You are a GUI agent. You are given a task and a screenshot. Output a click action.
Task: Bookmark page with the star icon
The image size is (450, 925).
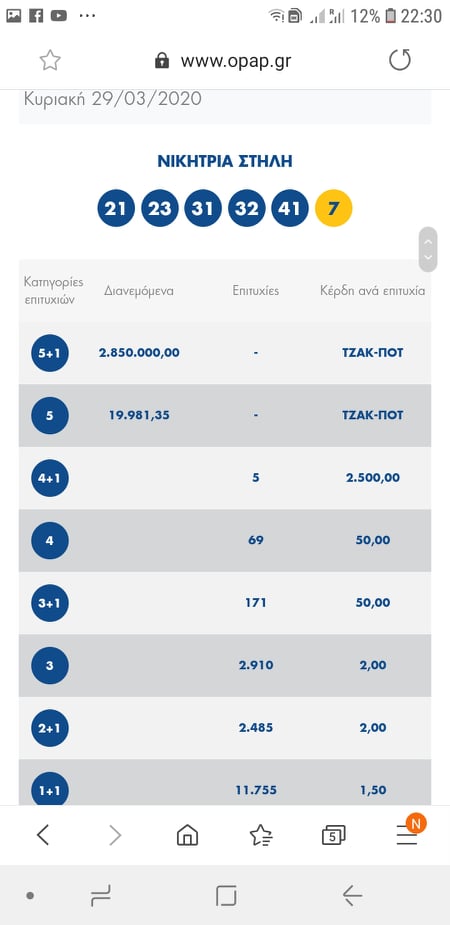(50, 60)
